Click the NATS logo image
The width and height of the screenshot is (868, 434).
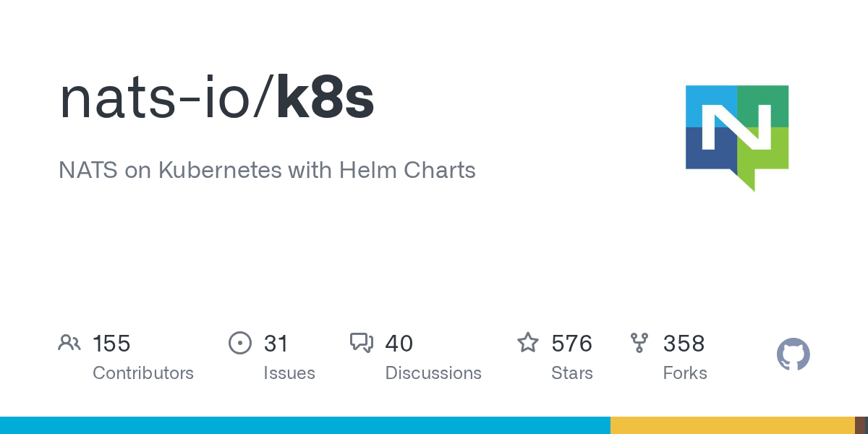click(736, 137)
